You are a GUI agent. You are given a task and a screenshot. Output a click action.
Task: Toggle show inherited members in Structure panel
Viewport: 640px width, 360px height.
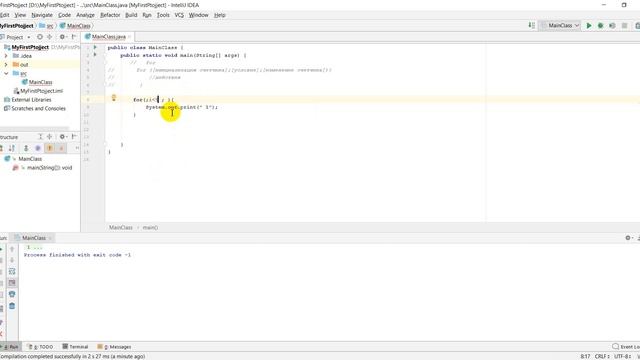click(x=26, y=148)
